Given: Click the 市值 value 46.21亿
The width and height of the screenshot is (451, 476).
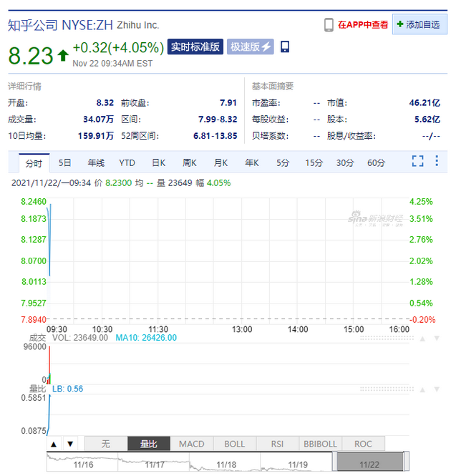Looking at the screenshot, I should click(425, 103).
